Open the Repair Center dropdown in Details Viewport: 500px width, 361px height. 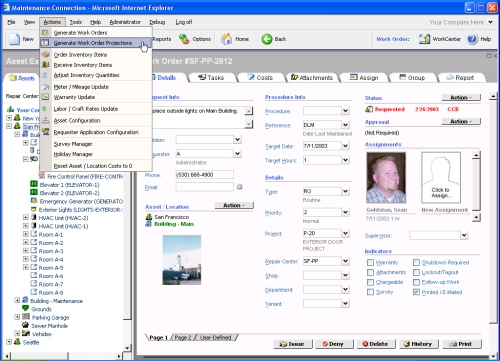pos(345,261)
